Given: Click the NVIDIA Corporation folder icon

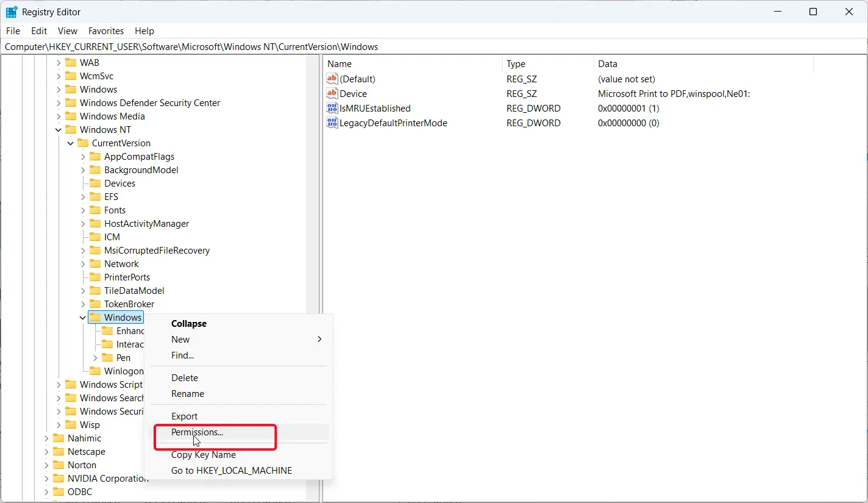Looking at the screenshot, I should (x=59, y=478).
